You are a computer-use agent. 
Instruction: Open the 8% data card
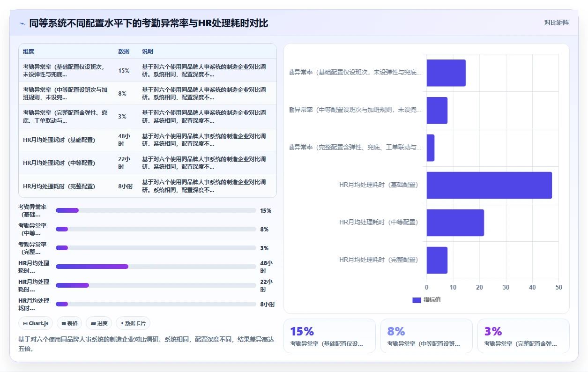click(426, 336)
